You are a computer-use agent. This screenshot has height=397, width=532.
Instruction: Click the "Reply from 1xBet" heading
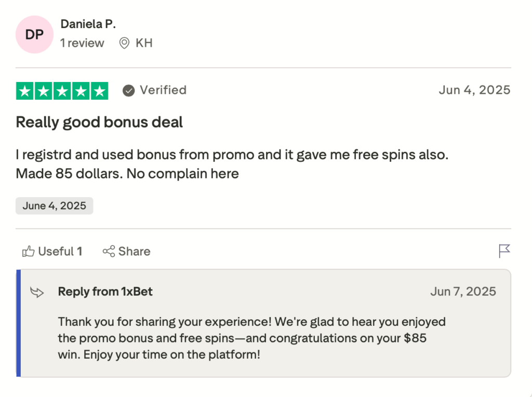105,292
